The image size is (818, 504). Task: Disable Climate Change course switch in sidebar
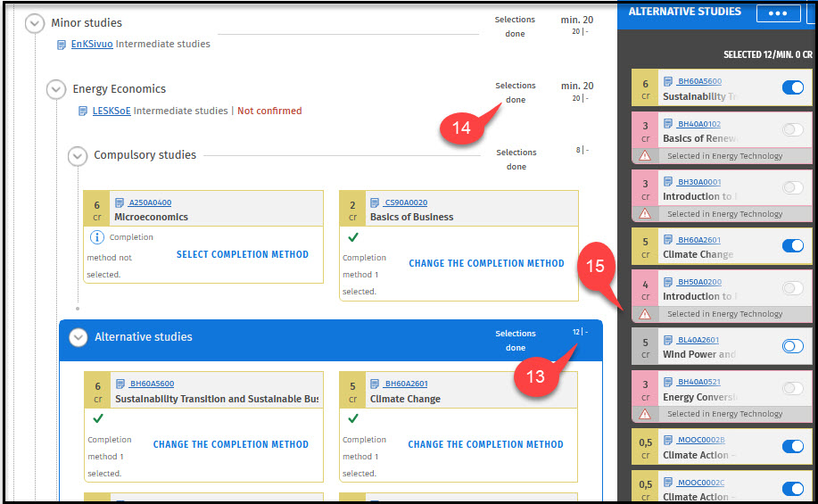click(x=793, y=245)
